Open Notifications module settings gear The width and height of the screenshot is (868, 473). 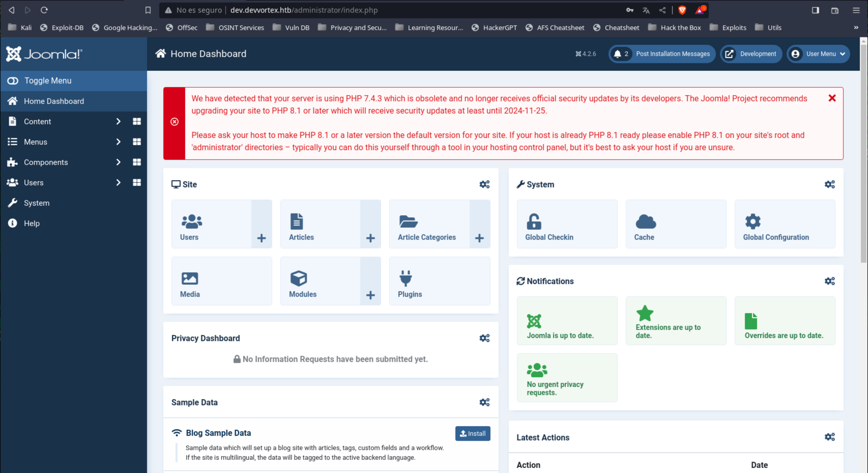[830, 281]
